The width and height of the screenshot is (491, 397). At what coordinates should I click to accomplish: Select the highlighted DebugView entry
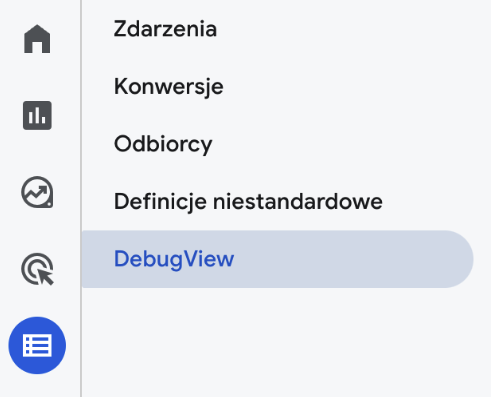pos(277,259)
